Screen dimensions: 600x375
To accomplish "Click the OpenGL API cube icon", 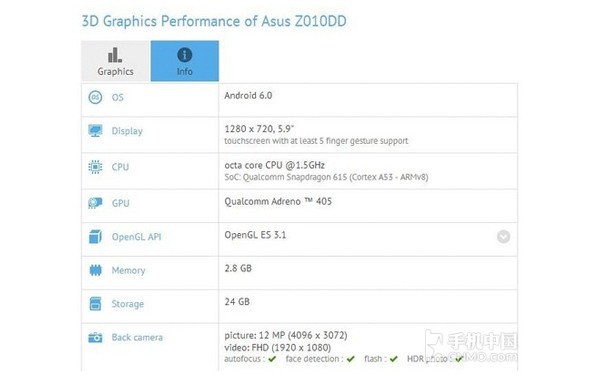I will 95,237.
